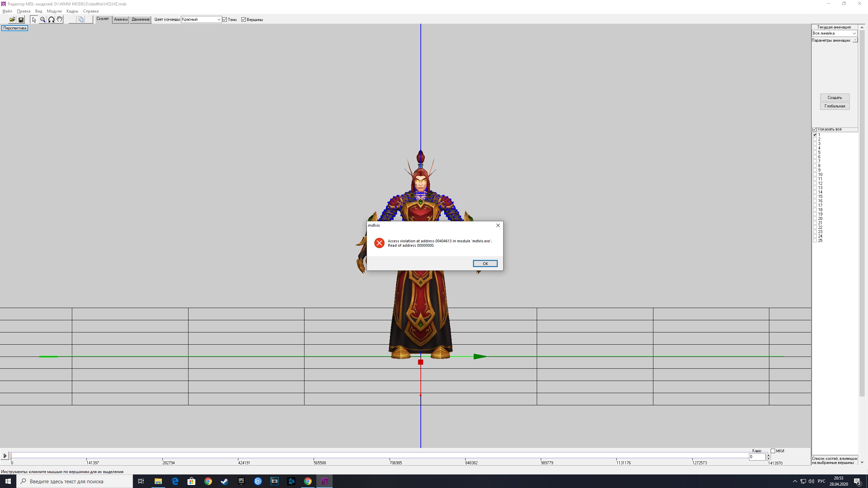
Task: Click the Создать button
Action: (834, 98)
